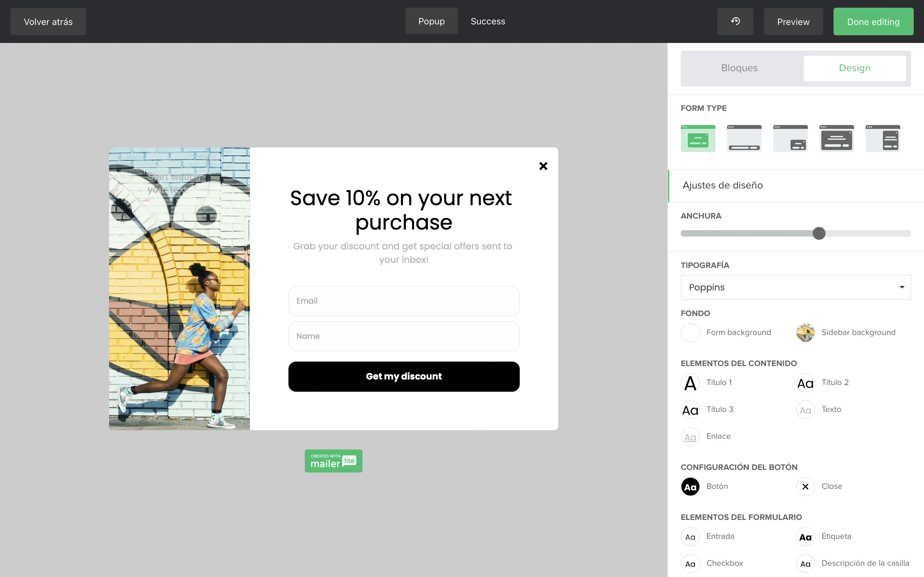Viewport: 924px width, 577px height.
Task: Click the Done editing button
Action: click(873, 22)
